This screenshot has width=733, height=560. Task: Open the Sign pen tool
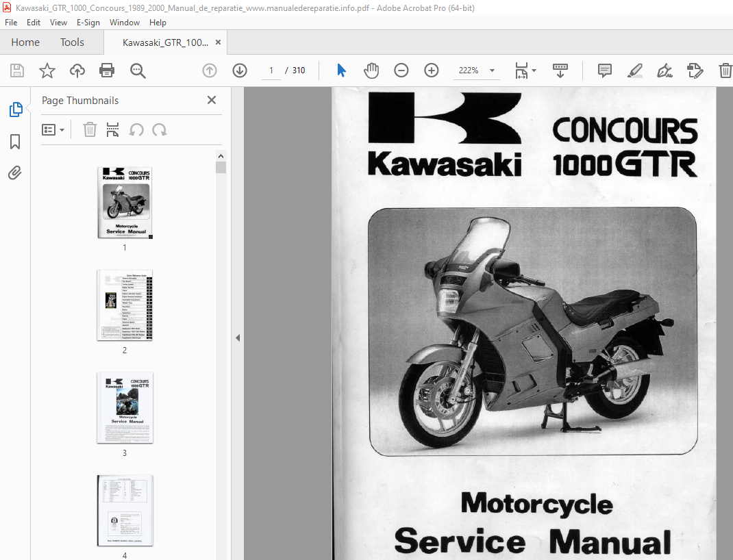(x=664, y=71)
